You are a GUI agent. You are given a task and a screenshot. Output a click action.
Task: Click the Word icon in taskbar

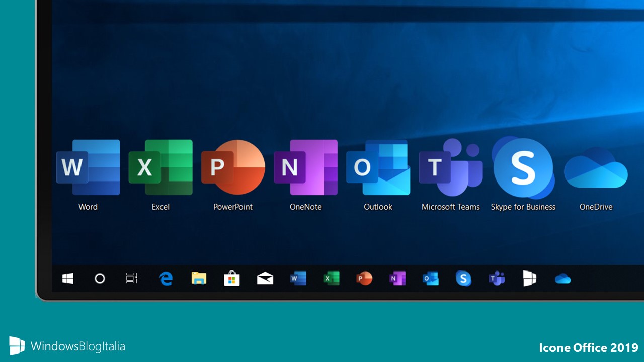pos(298,278)
